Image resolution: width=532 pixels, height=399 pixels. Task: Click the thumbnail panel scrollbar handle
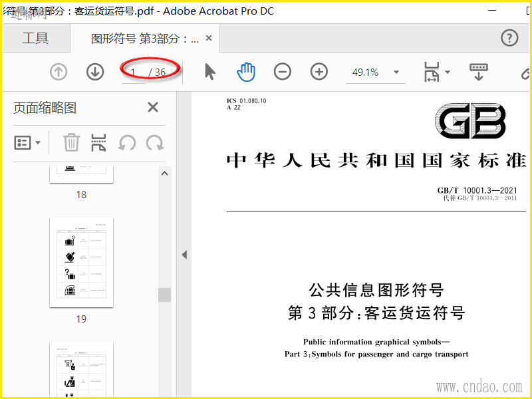tap(164, 295)
